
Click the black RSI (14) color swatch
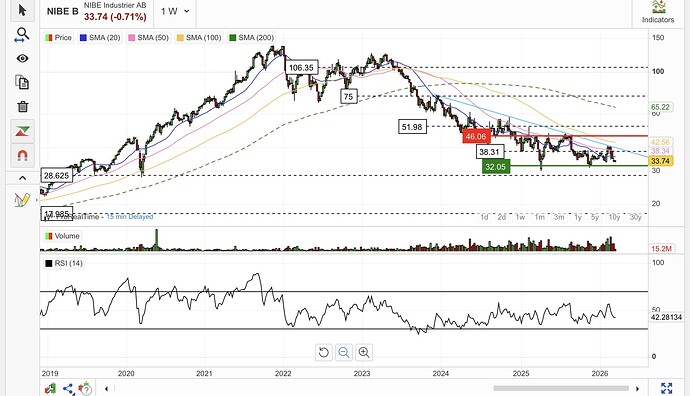(48, 264)
